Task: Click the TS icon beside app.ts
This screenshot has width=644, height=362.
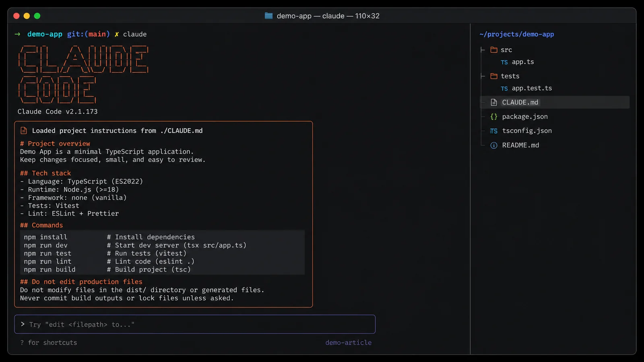Action: [504, 62]
